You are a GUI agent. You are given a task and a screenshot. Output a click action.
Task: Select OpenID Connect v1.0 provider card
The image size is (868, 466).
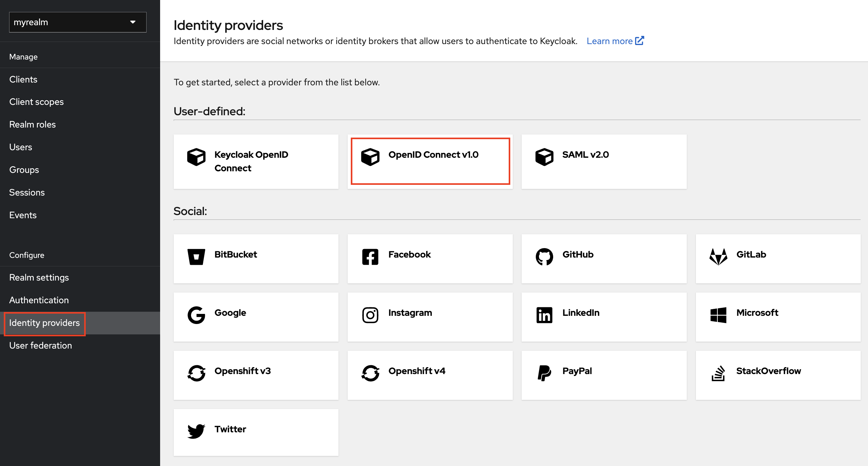[x=430, y=161]
